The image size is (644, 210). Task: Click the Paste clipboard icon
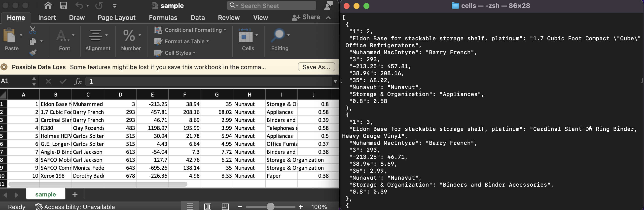click(x=10, y=35)
